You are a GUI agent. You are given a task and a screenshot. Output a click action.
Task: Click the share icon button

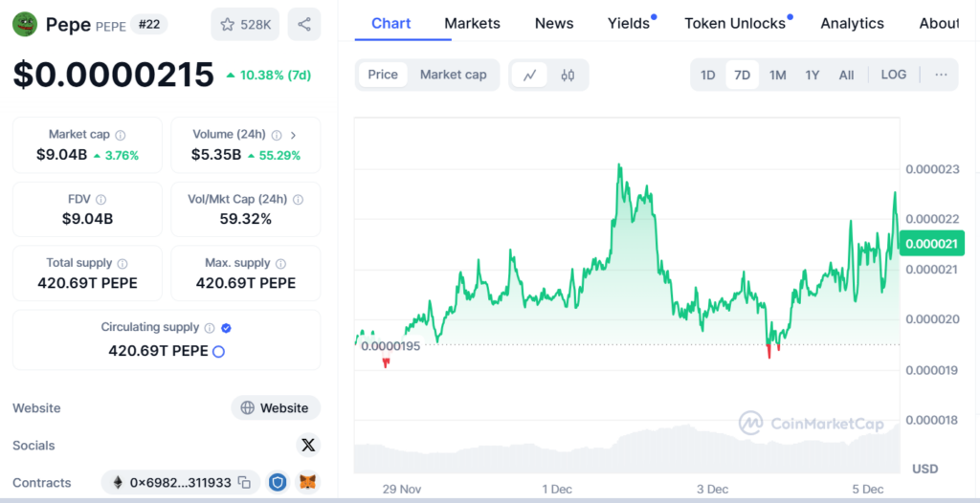click(x=303, y=25)
